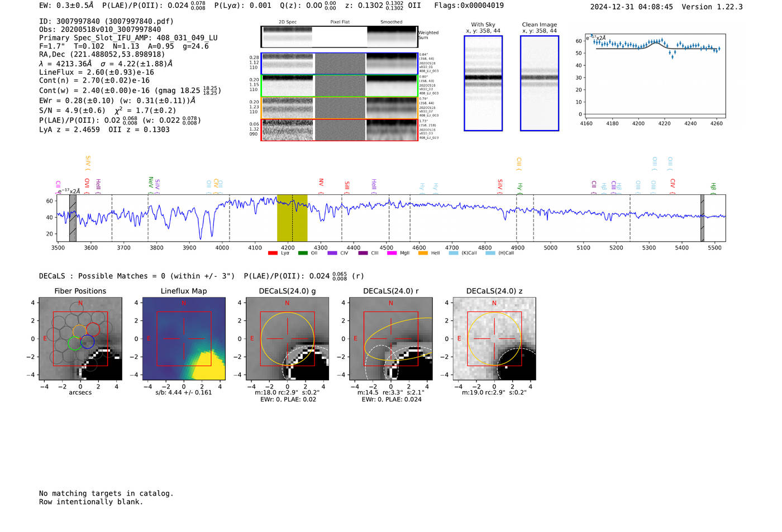Open the With Sky image panel
This screenshot has width=782, height=532.
coord(483,83)
